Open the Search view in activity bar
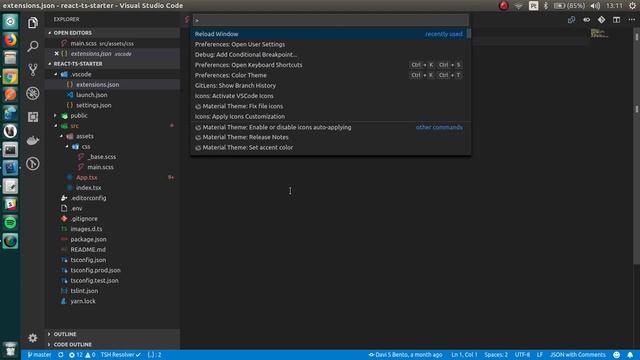Screen dimensions: 640x360 pyautogui.click(x=33, y=46)
